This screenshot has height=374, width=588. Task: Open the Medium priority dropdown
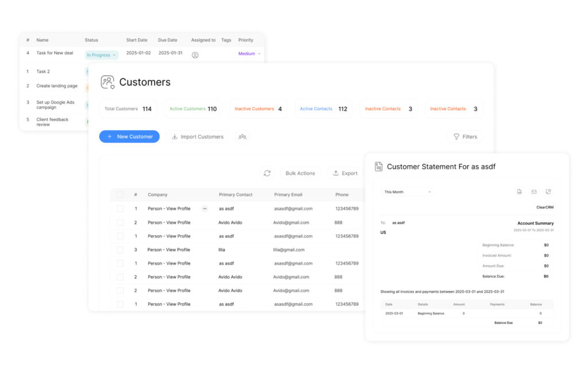pyautogui.click(x=249, y=54)
